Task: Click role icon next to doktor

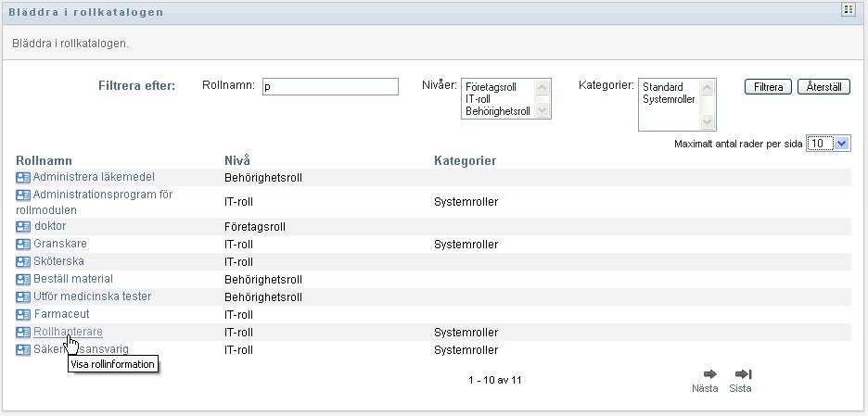Action: coord(23,226)
